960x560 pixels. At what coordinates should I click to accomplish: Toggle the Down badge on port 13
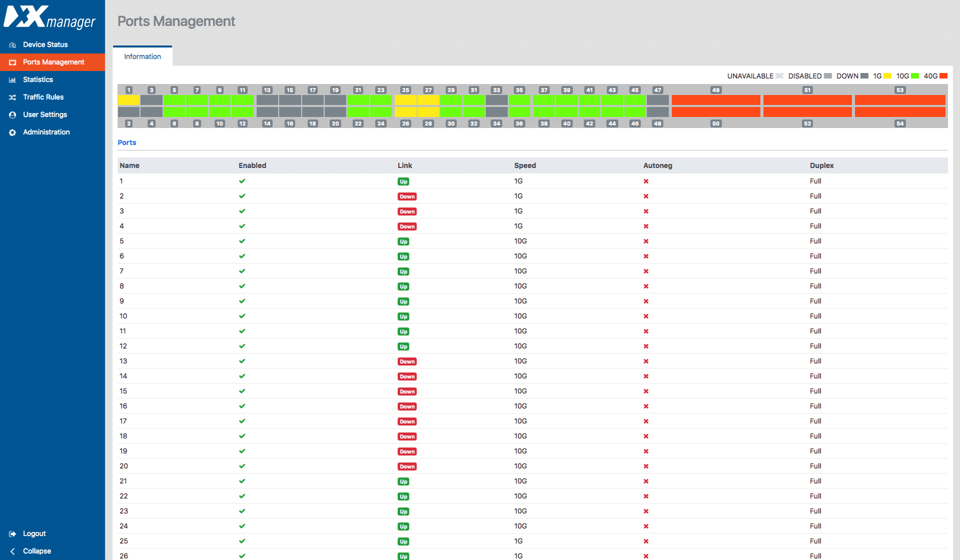406,361
